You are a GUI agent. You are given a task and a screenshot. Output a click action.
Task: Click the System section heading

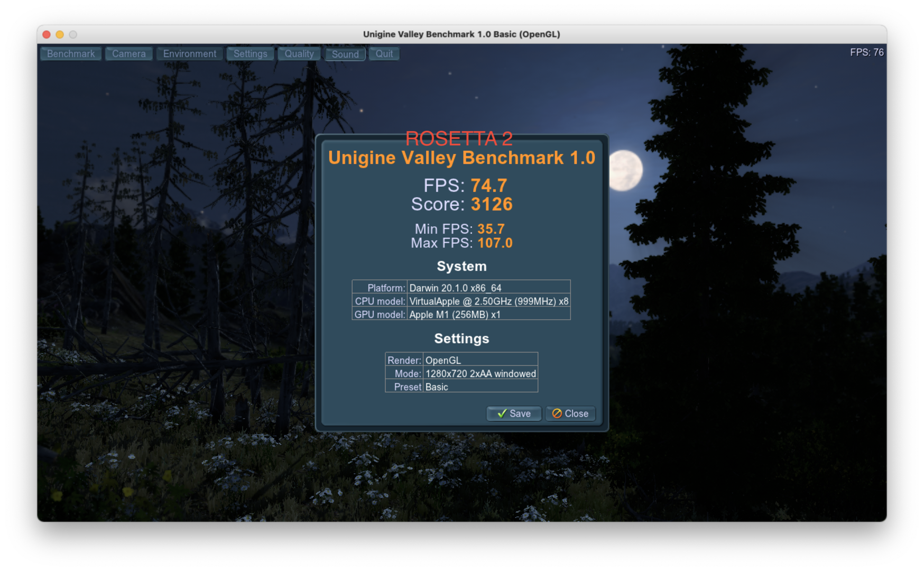point(461,266)
